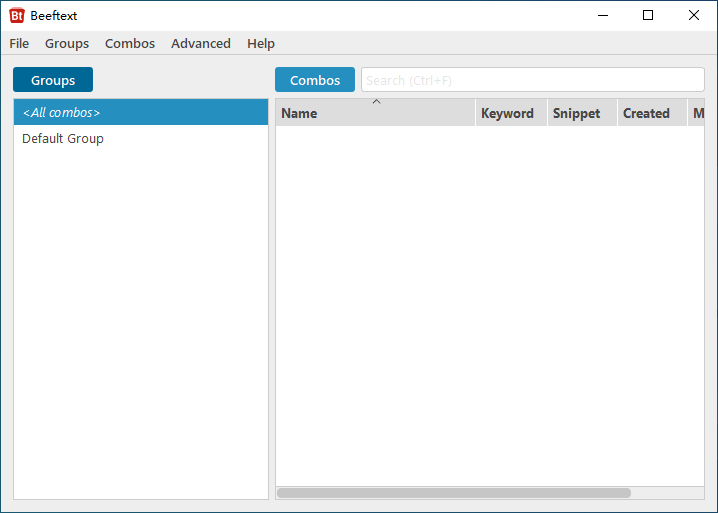Click the partially visible last column header

pyautogui.click(x=697, y=114)
